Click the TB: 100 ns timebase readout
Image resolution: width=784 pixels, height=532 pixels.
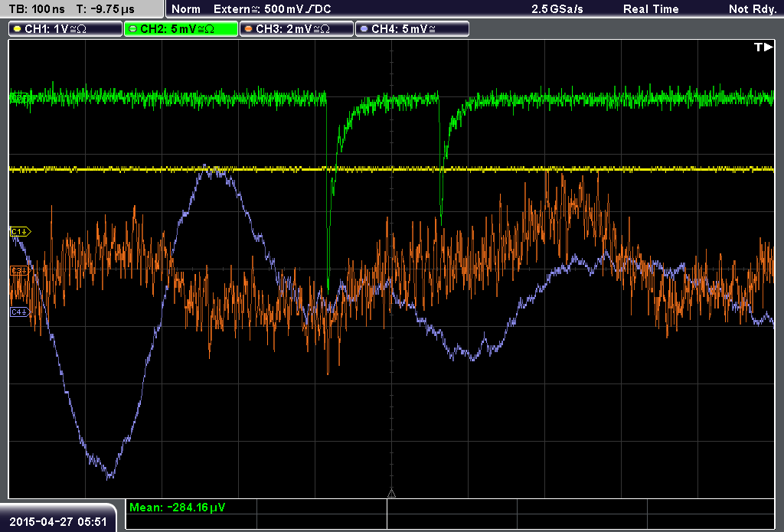37,9
